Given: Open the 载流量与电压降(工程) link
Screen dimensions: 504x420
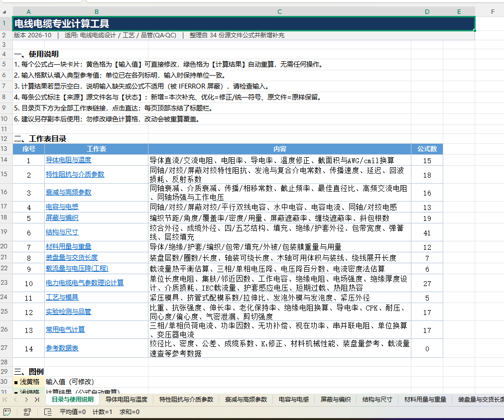Looking at the screenshot, I should click(77, 268).
